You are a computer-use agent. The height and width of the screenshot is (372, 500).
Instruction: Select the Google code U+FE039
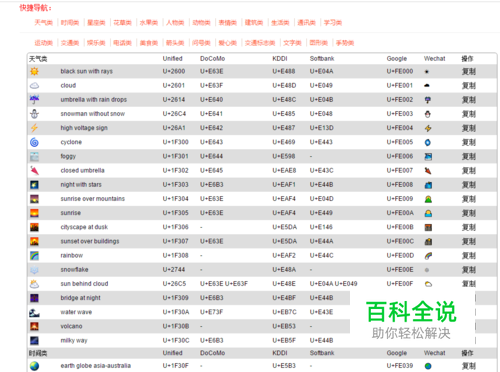point(400,366)
